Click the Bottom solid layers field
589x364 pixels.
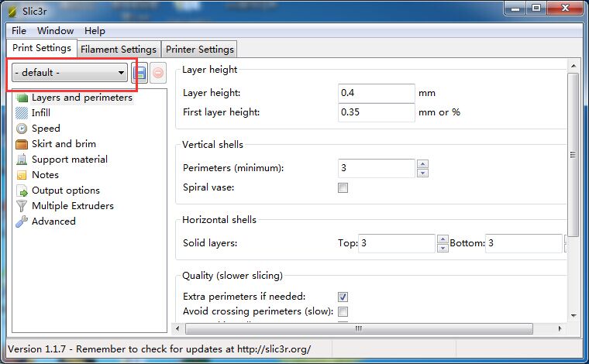tap(524, 243)
